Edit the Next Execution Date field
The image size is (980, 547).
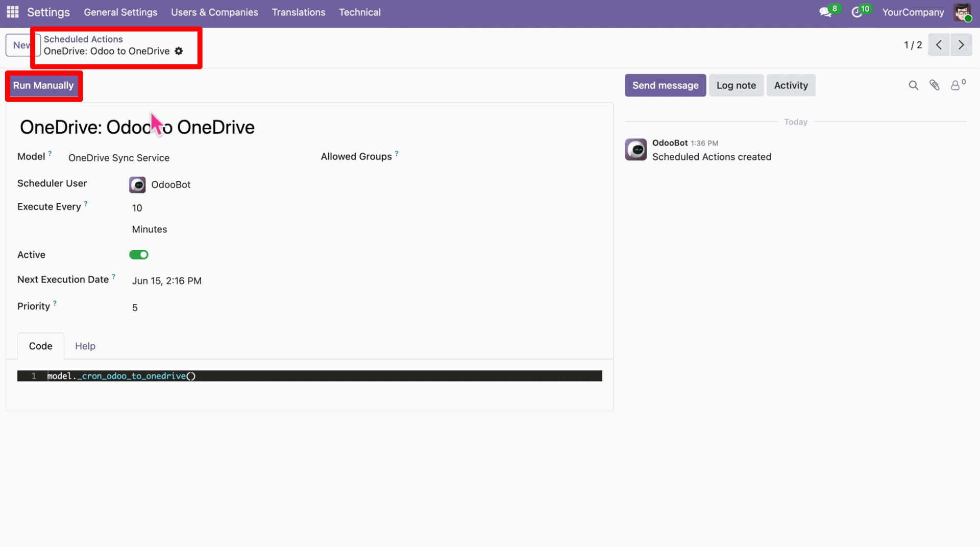click(167, 281)
